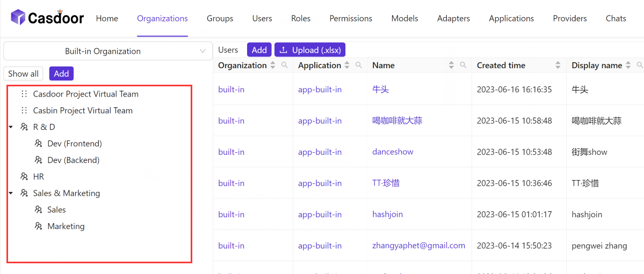
Task: Open the hashjoin user link
Action: 387,214
